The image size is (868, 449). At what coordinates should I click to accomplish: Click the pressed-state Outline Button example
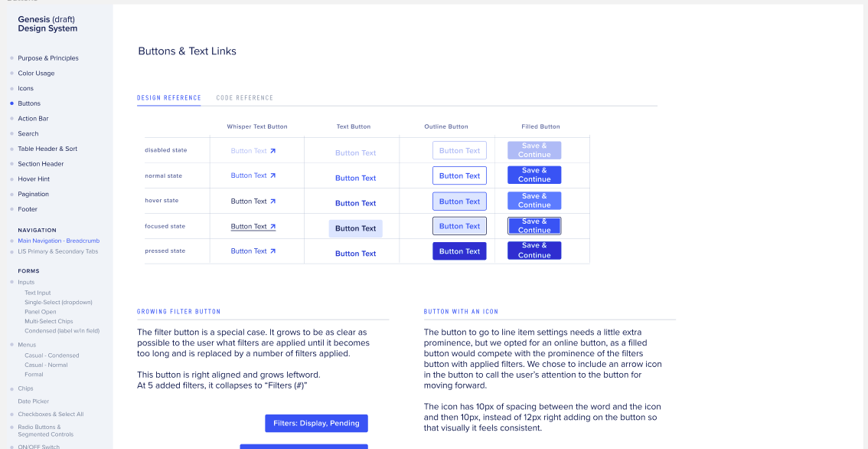[459, 251]
